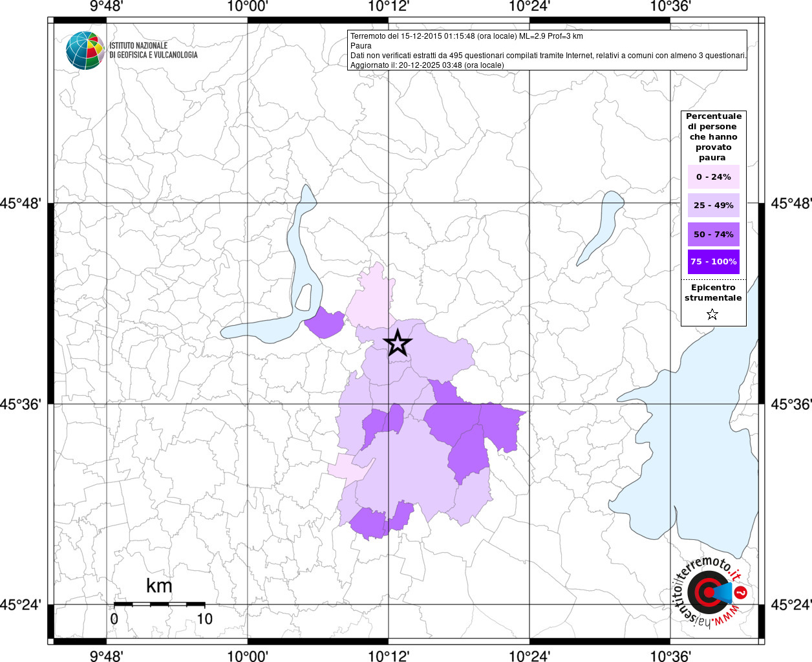Click the '10' value on the scale bar

point(204,619)
